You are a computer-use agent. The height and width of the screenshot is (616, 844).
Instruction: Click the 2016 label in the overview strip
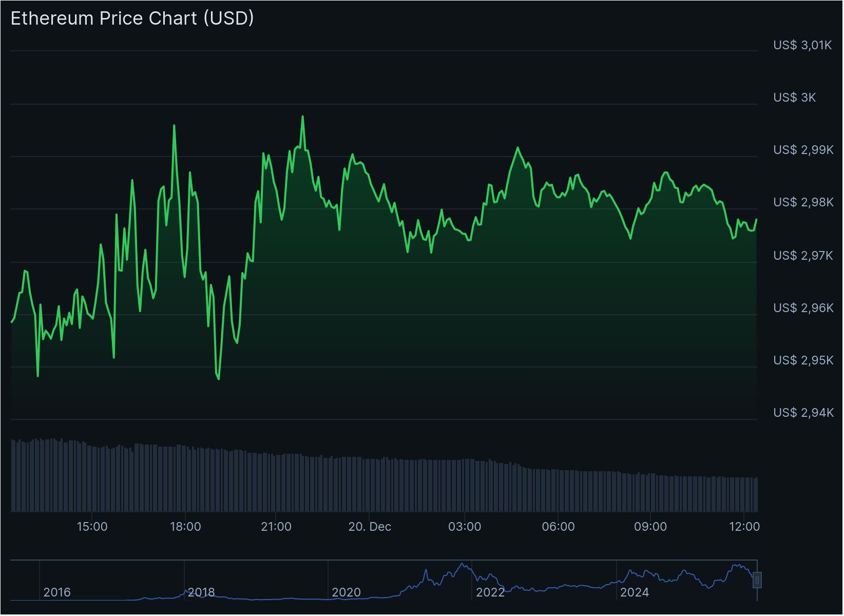click(x=57, y=592)
